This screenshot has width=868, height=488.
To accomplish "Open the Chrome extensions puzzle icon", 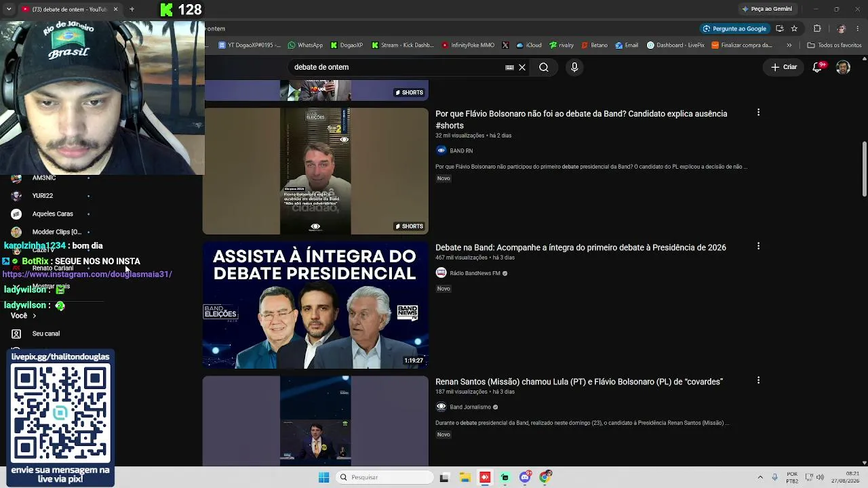I will (817, 28).
